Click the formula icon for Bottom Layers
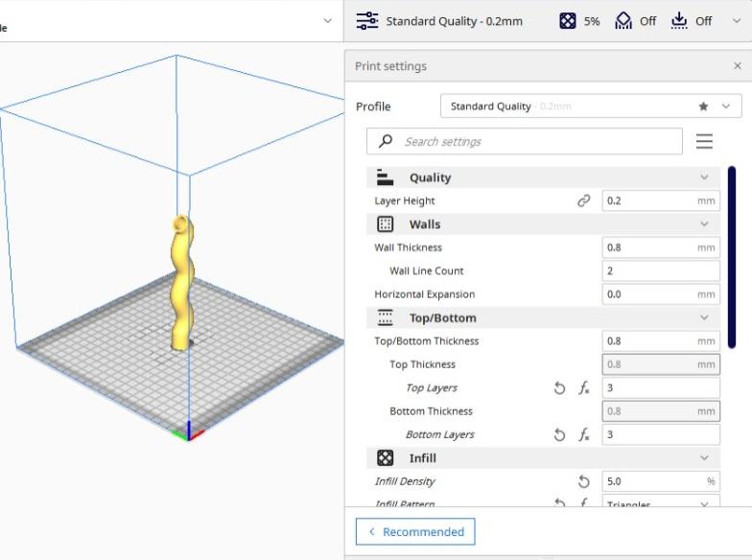This screenshot has width=752, height=560. (583, 435)
